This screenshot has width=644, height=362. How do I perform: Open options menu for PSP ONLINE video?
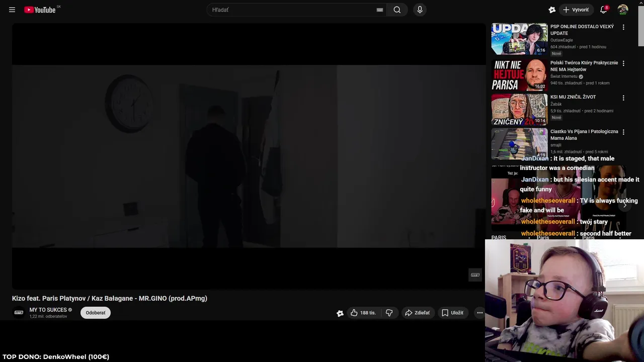point(623,27)
